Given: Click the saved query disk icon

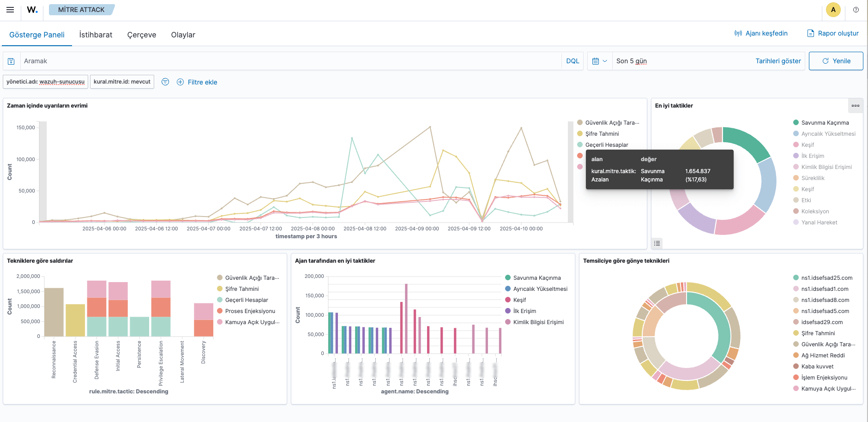Looking at the screenshot, I should pyautogui.click(x=12, y=61).
